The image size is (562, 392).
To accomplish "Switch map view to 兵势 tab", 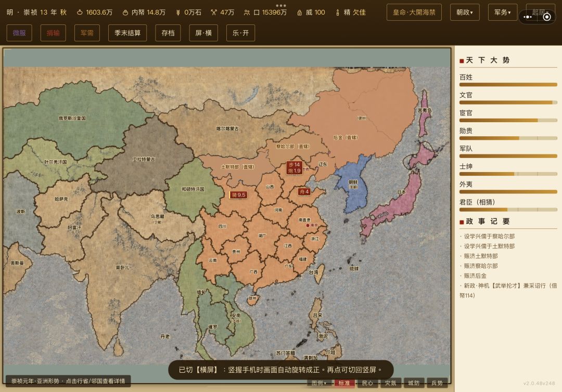I will tap(437, 383).
